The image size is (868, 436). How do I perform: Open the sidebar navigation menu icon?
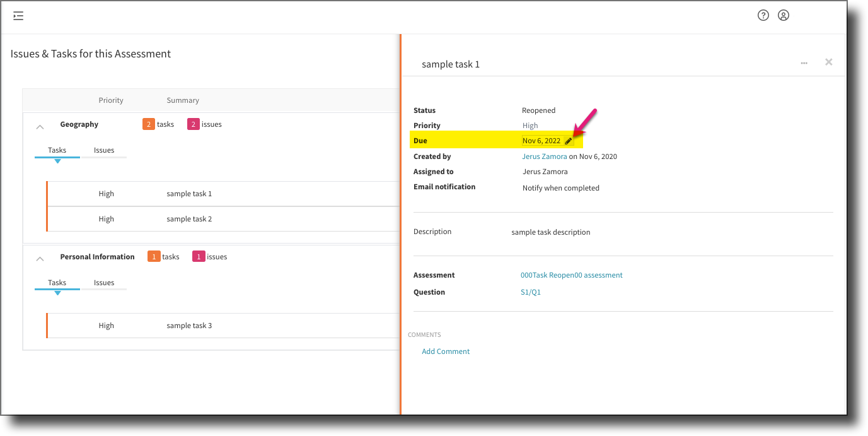pyautogui.click(x=18, y=16)
